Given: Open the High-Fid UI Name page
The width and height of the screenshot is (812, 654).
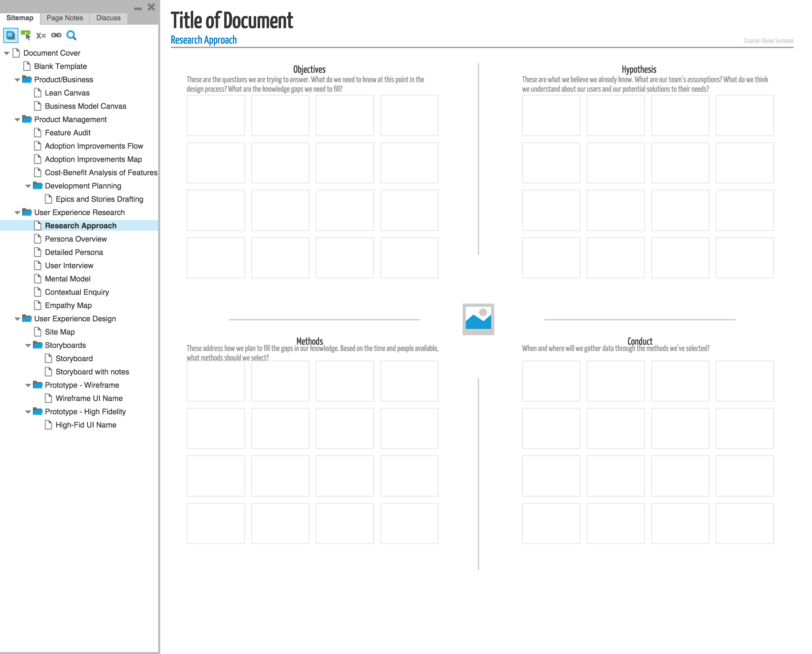Looking at the screenshot, I should [x=86, y=425].
